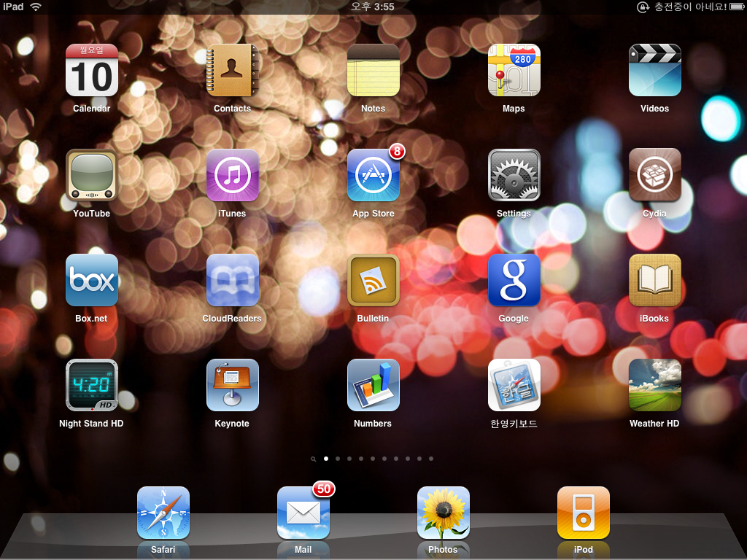This screenshot has height=560, width=747.
Task: Open the Maps app
Action: [x=514, y=70]
